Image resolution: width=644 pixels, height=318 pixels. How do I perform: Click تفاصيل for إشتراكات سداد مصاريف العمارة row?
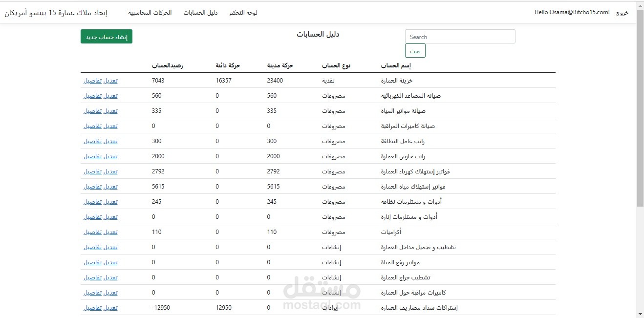(x=93, y=308)
